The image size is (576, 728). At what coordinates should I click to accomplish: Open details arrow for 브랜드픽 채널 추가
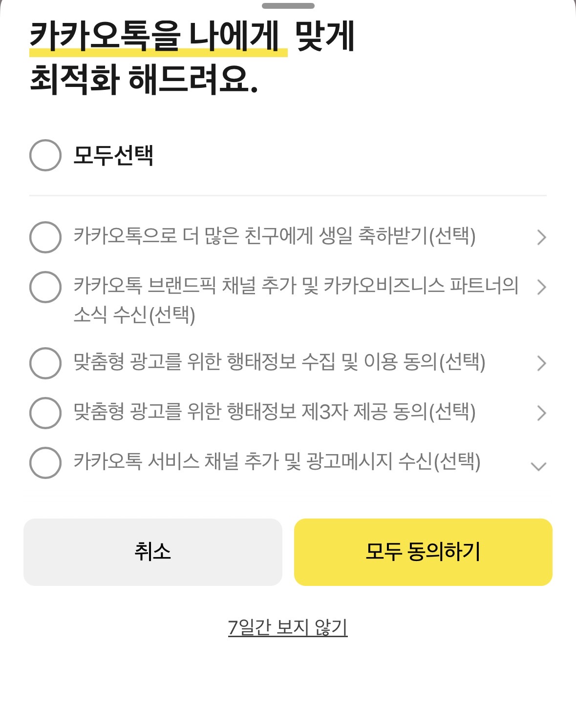(x=541, y=287)
